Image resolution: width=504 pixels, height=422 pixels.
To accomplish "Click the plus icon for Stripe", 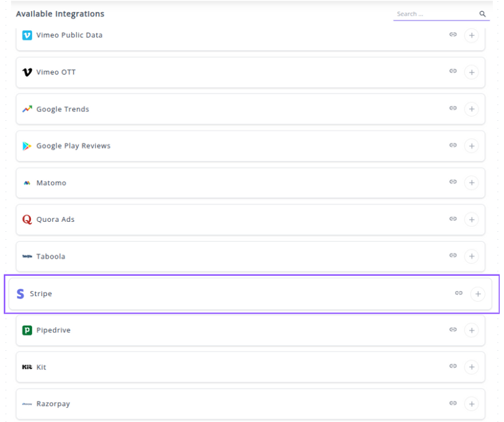I will pyautogui.click(x=477, y=294).
